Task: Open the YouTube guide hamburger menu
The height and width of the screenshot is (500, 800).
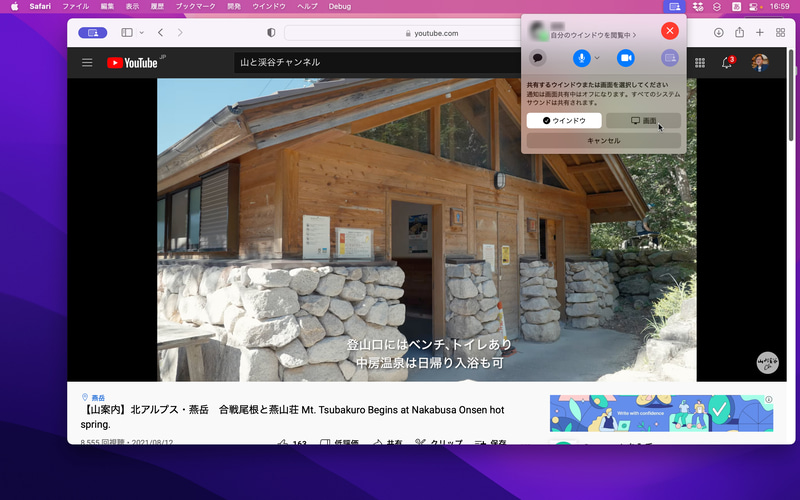Action: 87,63
